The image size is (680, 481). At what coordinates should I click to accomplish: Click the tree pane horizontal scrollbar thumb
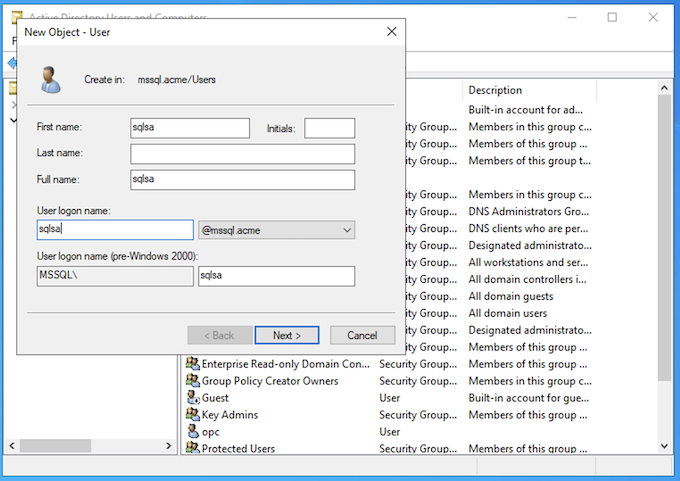click(56, 446)
